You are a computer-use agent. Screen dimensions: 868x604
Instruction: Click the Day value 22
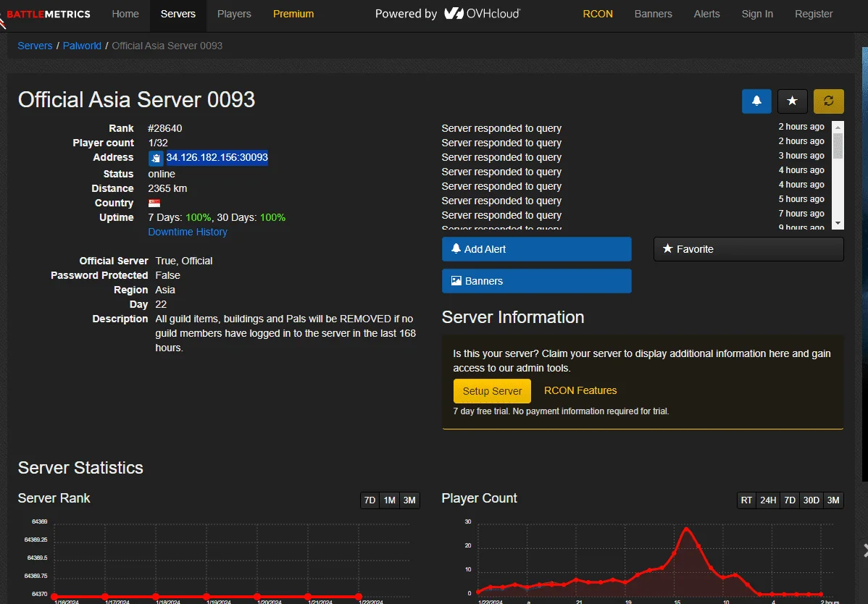(x=161, y=304)
